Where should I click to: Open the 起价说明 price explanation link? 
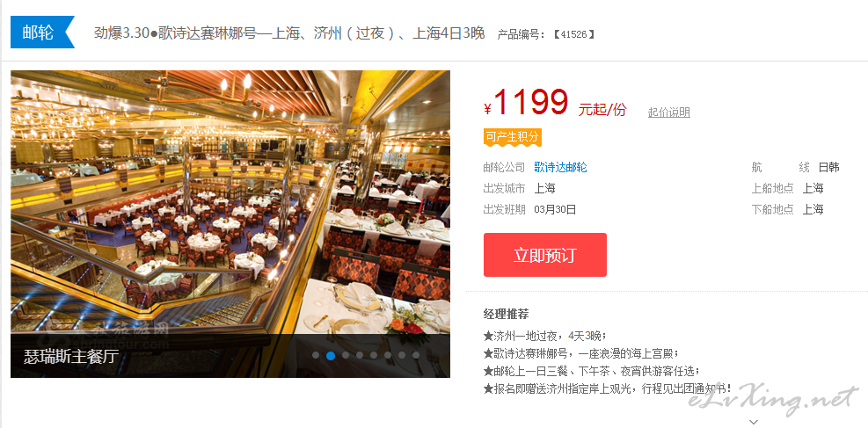(x=668, y=112)
